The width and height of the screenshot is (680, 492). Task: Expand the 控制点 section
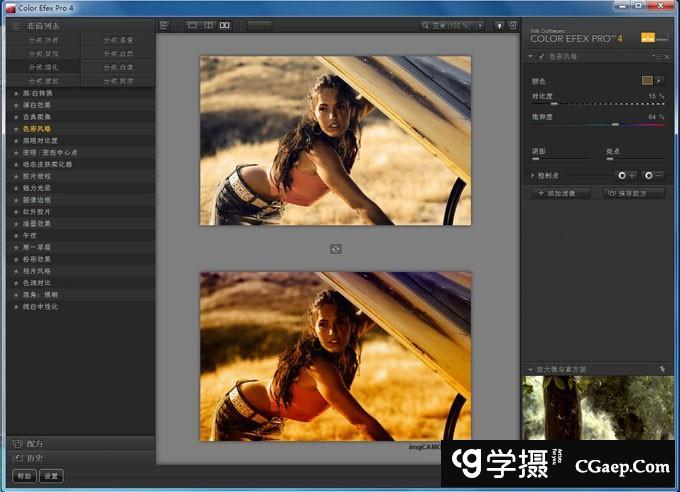pyautogui.click(x=533, y=175)
